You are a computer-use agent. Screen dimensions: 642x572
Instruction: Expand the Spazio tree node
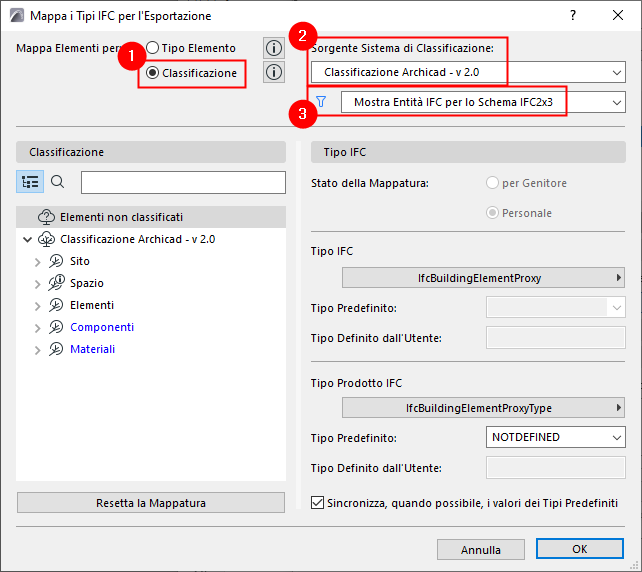(38, 284)
